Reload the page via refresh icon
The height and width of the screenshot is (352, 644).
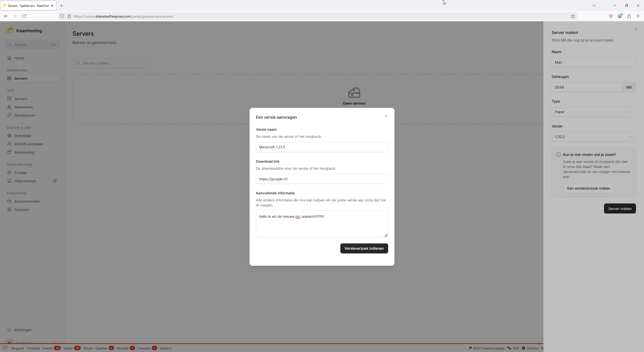point(24,16)
